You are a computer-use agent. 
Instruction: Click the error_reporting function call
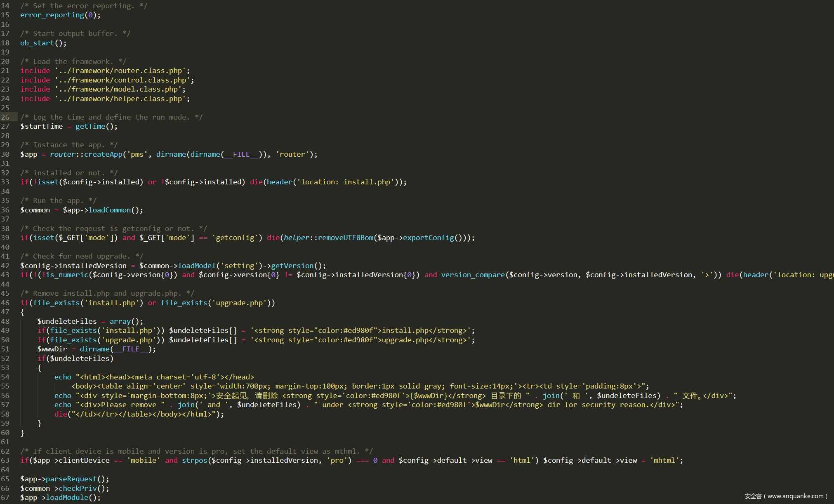click(52, 15)
